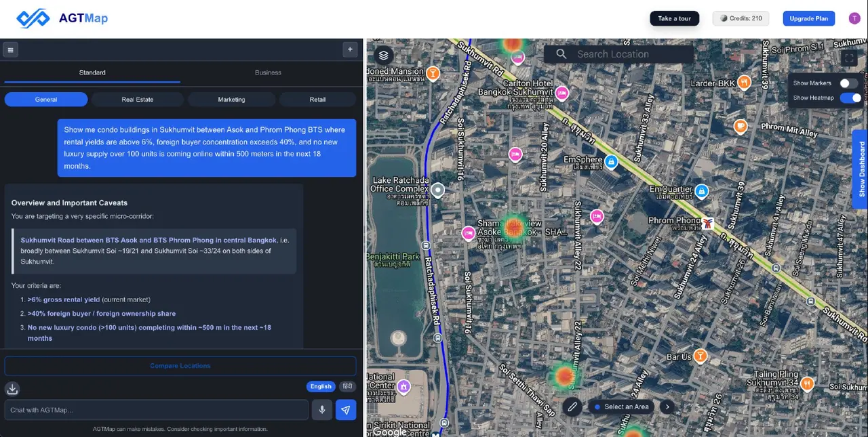Click the Taling Pling restaurant marker
Image resolution: width=868 pixels, height=437 pixels.
806,383
